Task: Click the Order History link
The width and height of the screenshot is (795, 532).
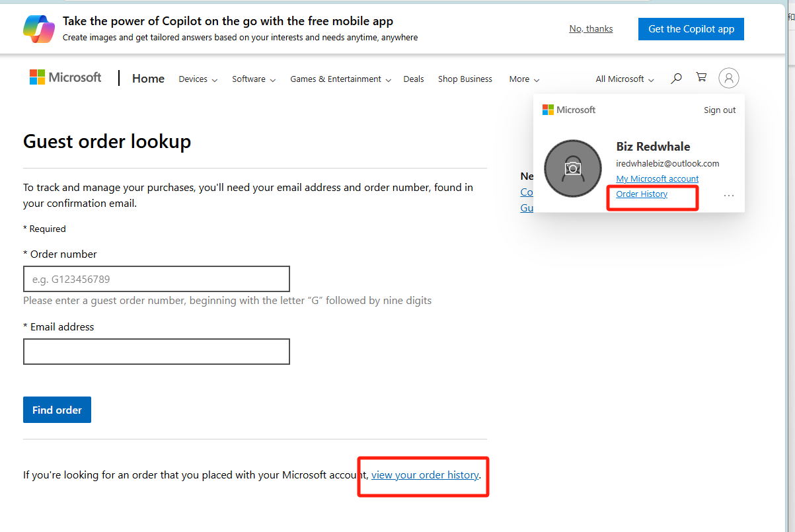Action: tap(642, 194)
